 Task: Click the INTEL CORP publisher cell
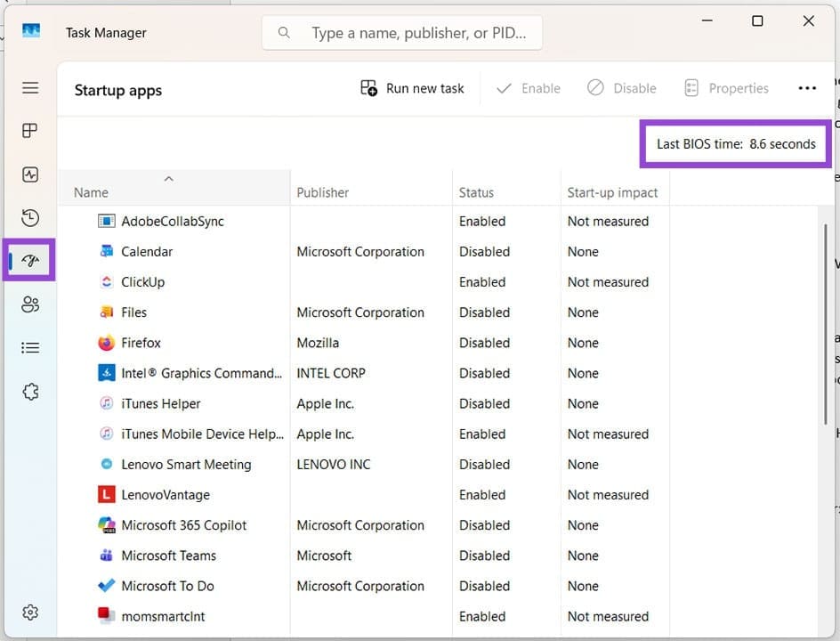point(331,373)
